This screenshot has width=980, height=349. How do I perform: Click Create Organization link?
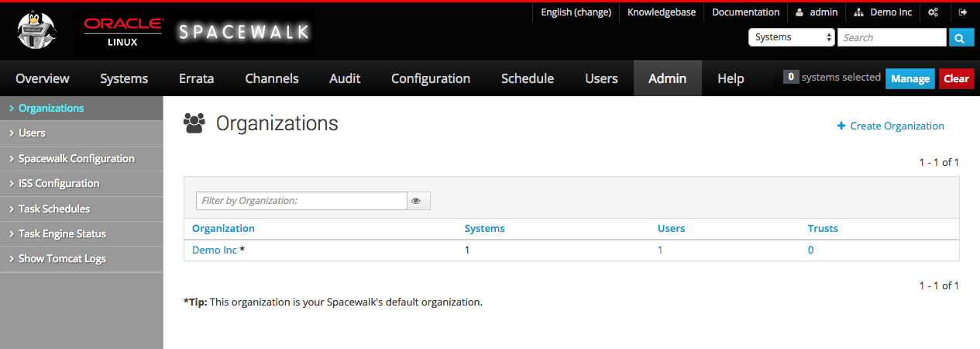[891, 126]
